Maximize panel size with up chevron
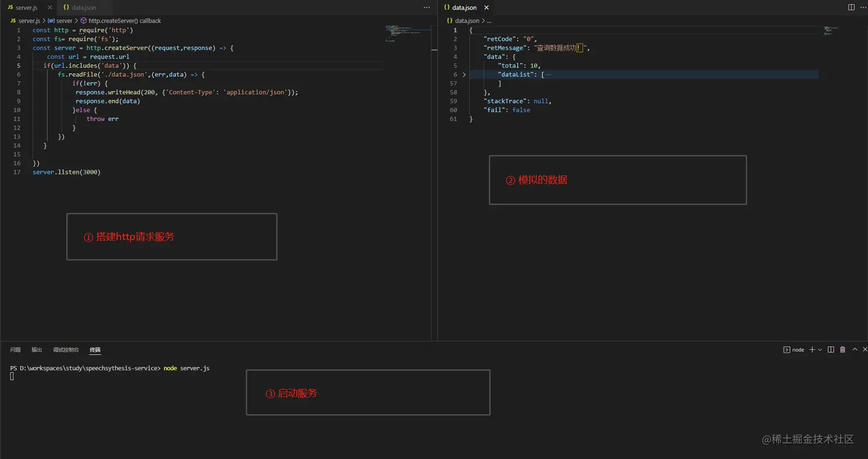 coord(855,350)
